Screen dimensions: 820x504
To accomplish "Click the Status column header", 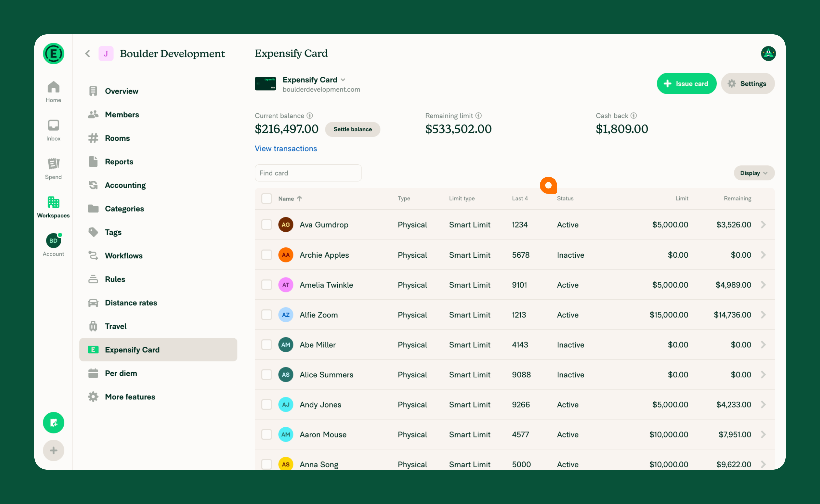I will [565, 199].
